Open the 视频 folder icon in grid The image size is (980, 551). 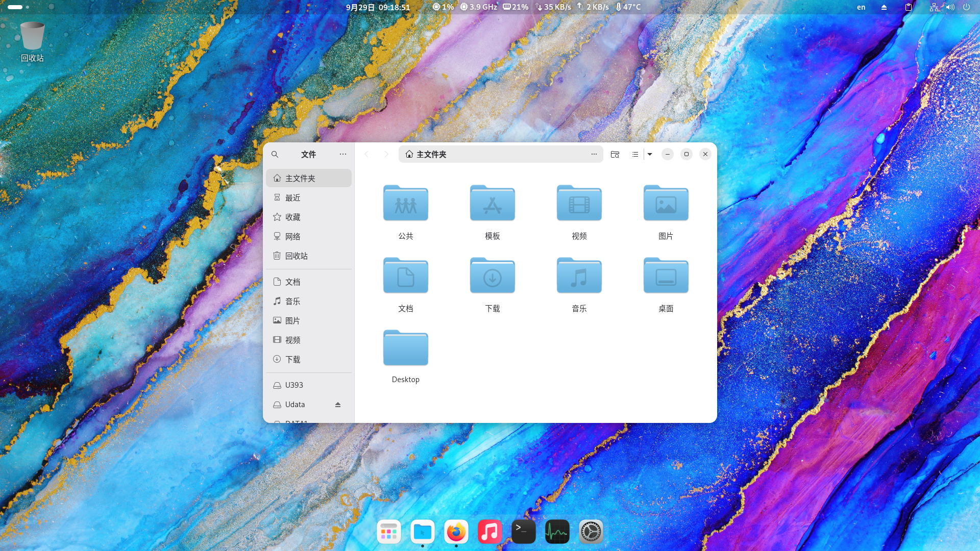[579, 203]
